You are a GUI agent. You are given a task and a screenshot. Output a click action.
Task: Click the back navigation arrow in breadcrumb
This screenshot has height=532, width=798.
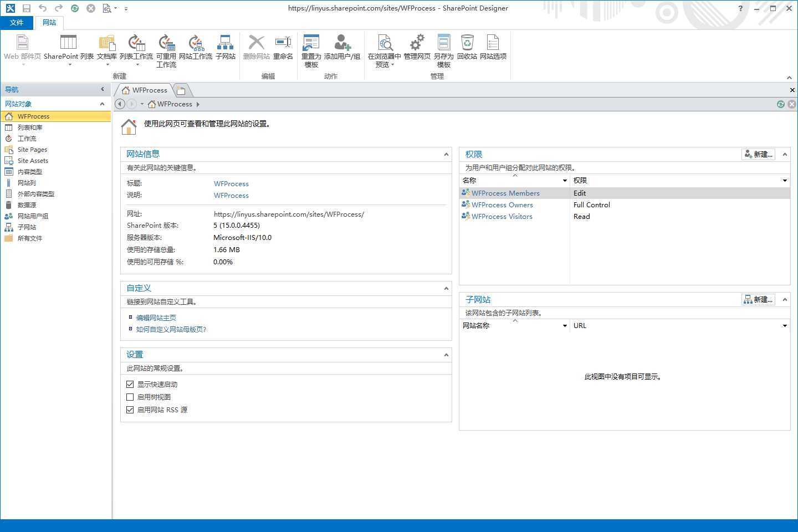coord(120,104)
